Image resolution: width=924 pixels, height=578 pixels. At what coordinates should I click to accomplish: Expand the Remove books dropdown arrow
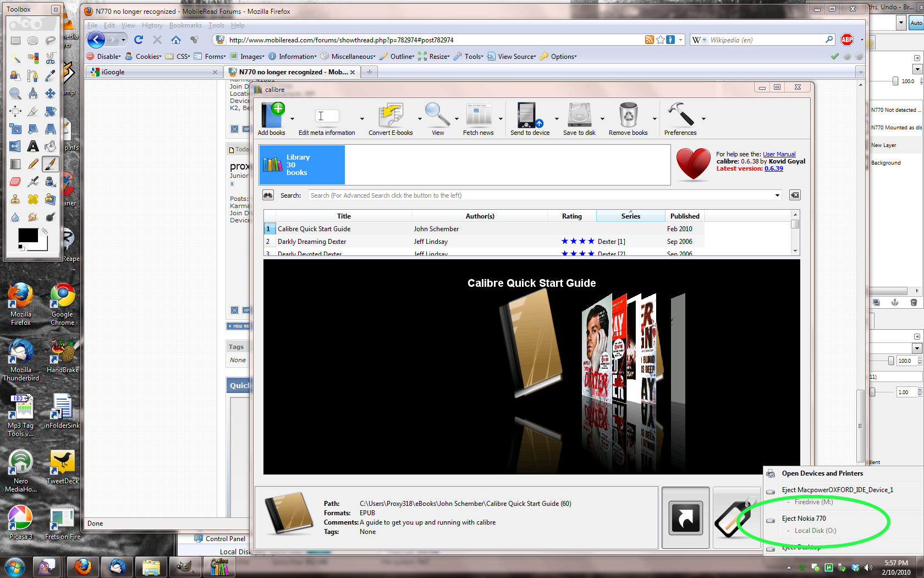pos(654,119)
